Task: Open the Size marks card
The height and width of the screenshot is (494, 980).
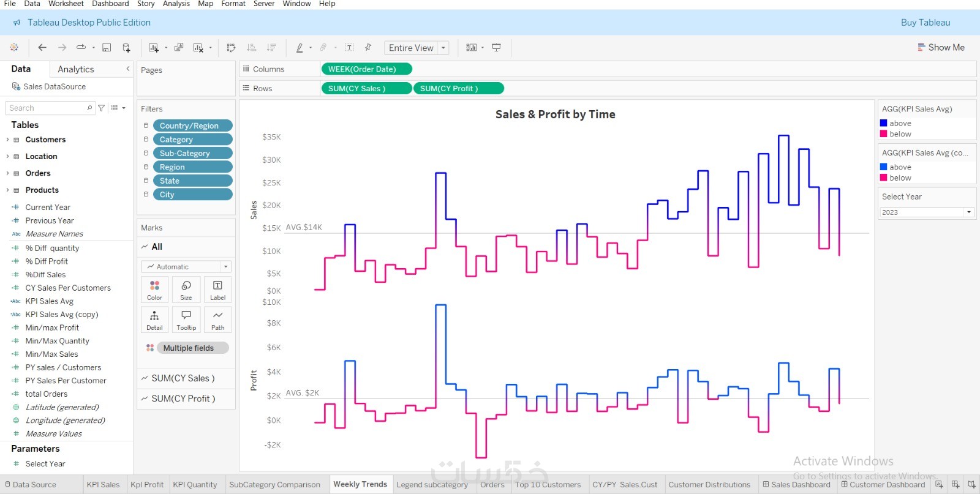Action: [186, 290]
